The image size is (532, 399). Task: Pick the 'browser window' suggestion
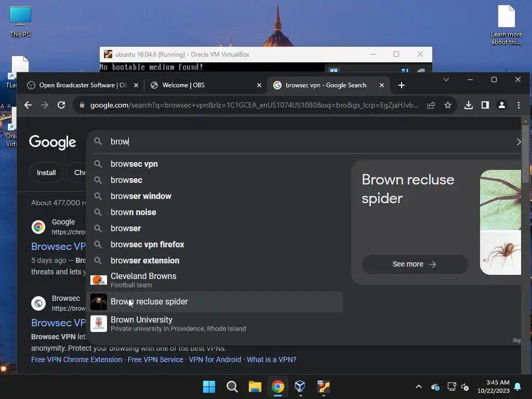[x=215, y=196]
